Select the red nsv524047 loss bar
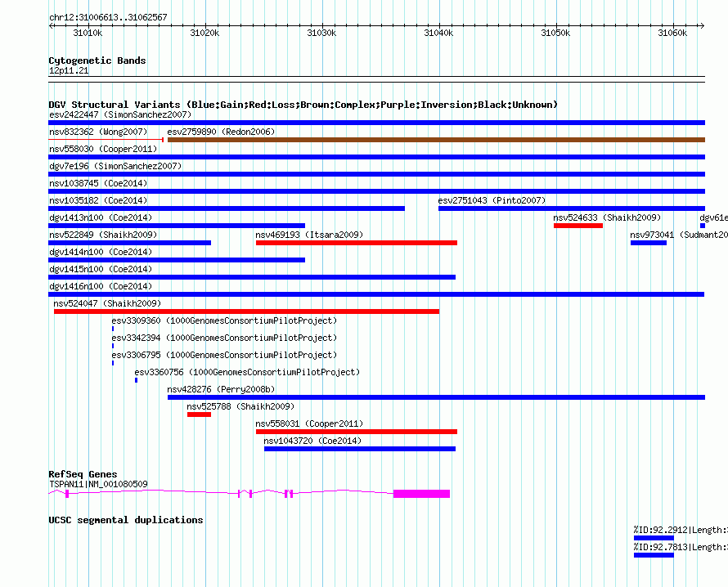This screenshot has height=587, width=728. 246,311
